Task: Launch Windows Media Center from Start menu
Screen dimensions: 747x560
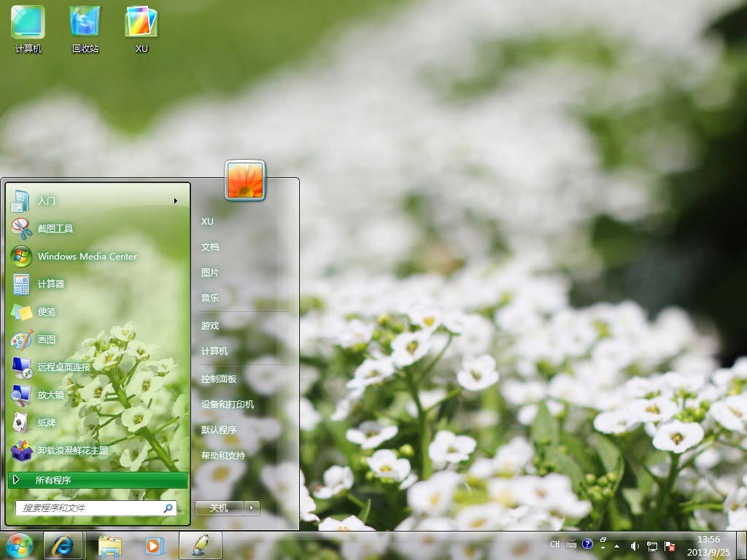Action: 87,256
